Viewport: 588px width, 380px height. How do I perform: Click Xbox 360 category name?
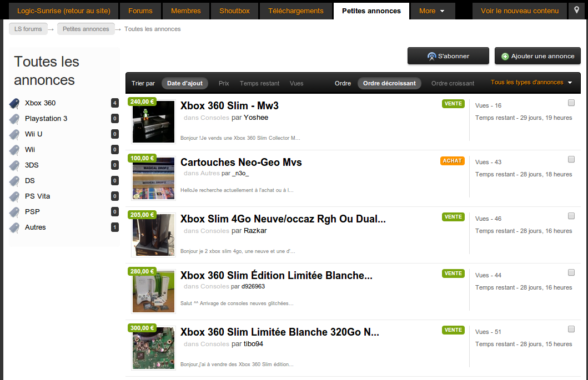[40, 103]
